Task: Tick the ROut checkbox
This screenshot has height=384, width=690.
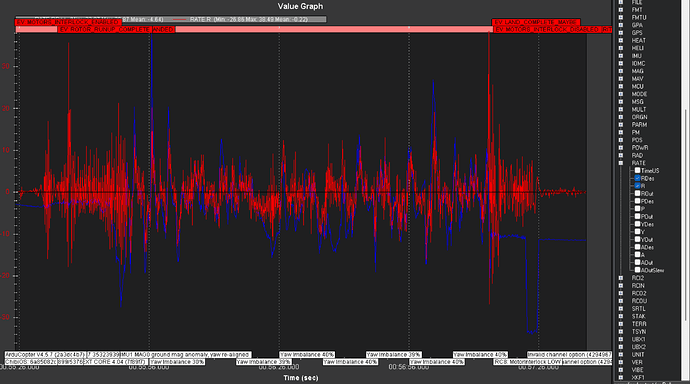Action: (637, 193)
